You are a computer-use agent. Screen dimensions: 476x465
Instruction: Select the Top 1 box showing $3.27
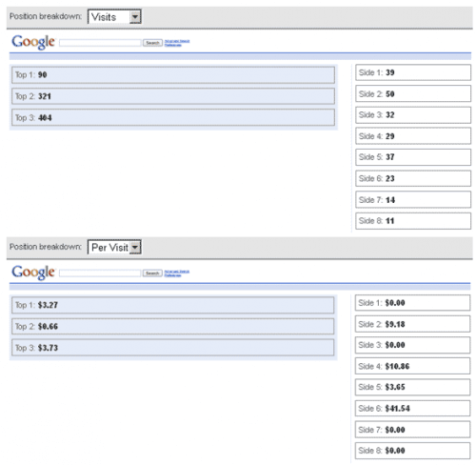coord(173,305)
